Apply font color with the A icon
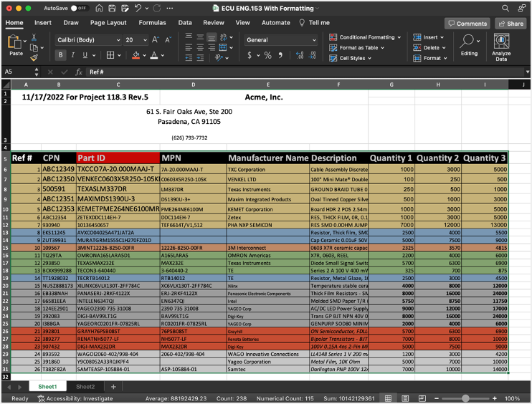Image resolution: width=532 pixels, height=404 pixels. pos(154,55)
